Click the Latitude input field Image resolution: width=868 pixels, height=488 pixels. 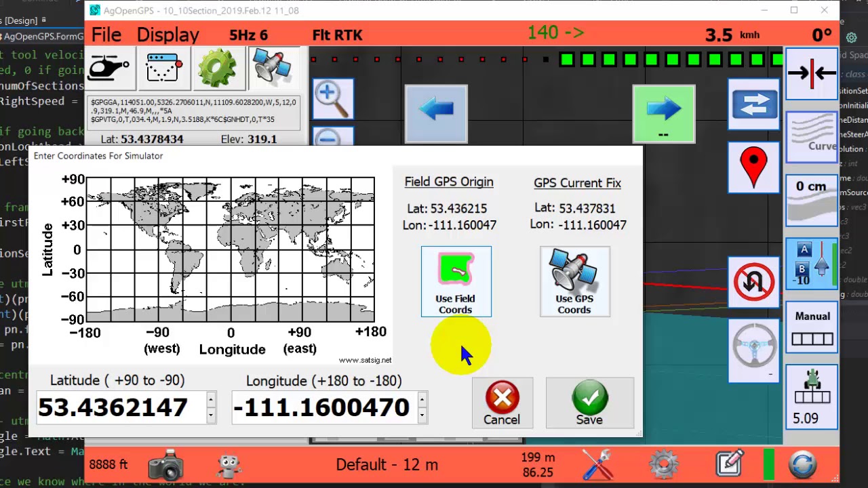pos(121,407)
